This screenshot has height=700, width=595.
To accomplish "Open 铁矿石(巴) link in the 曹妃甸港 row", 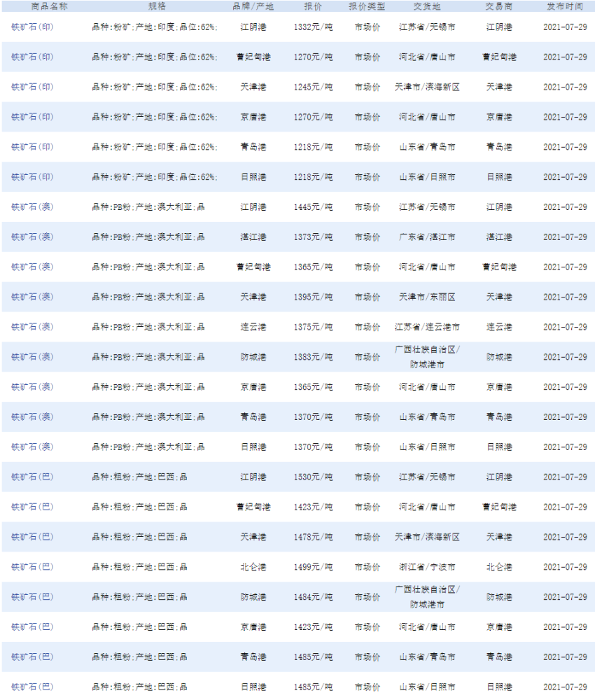I will click(32, 507).
